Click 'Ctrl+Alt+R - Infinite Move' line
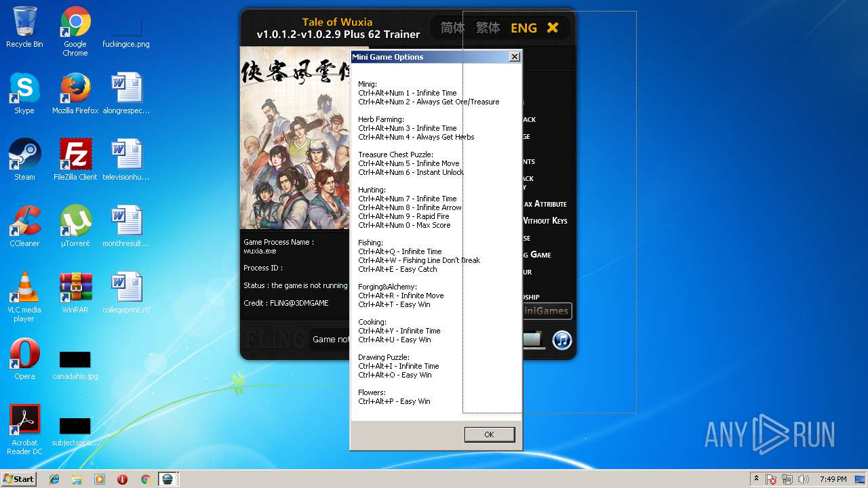Viewport: 868px width, 488px height. [x=401, y=296]
